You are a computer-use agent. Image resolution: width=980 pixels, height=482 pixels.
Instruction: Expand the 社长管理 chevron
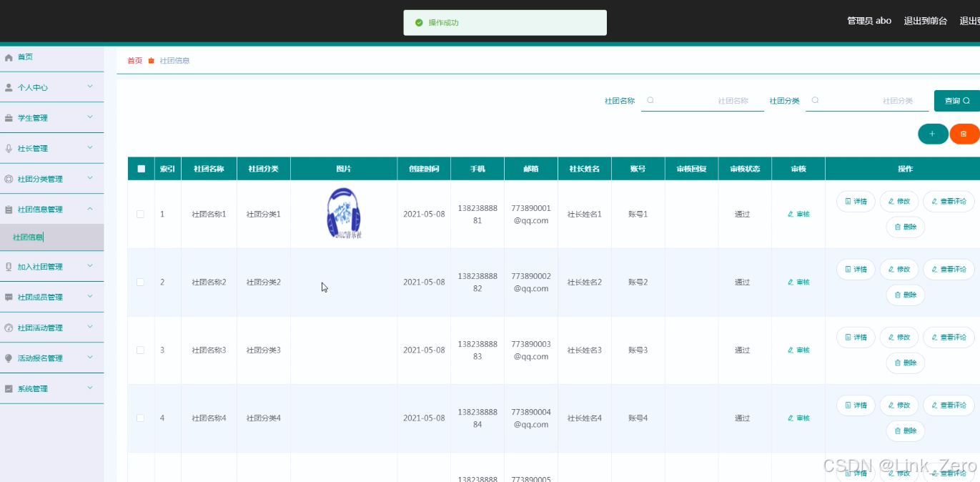coord(90,148)
